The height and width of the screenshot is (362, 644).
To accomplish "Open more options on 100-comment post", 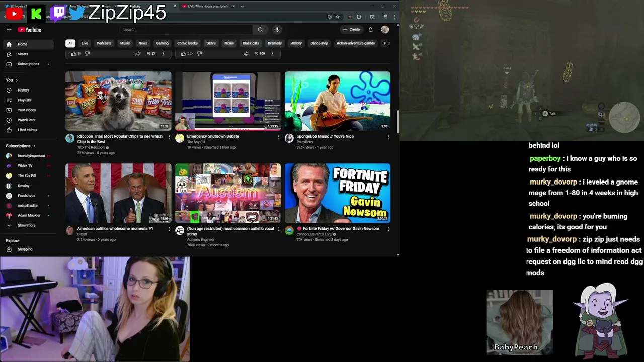I will (273, 54).
